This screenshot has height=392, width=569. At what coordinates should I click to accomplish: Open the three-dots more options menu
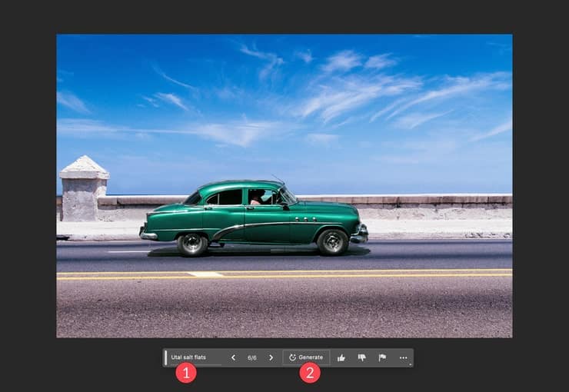(403, 358)
